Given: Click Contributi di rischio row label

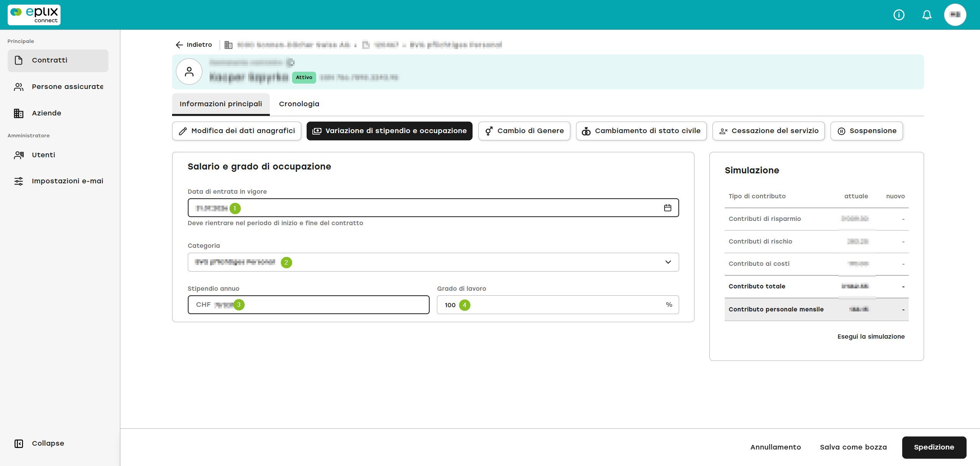Looking at the screenshot, I should 760,242.
